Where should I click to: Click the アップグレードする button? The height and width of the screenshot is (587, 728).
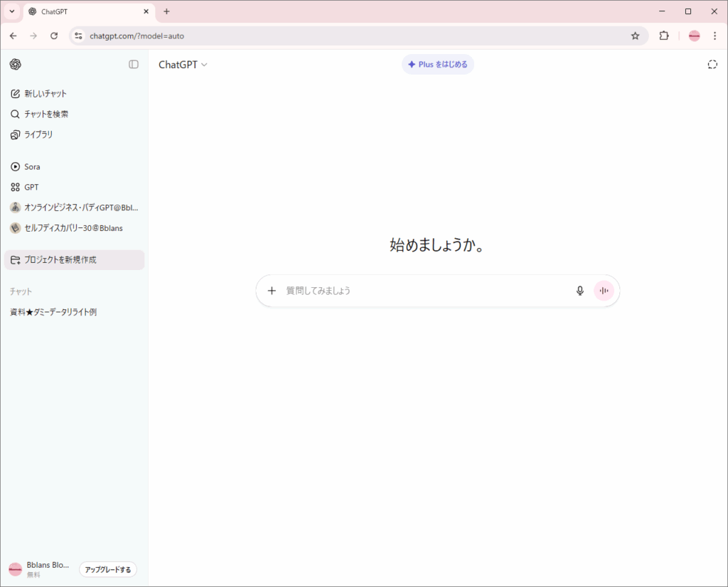point(108,570)
